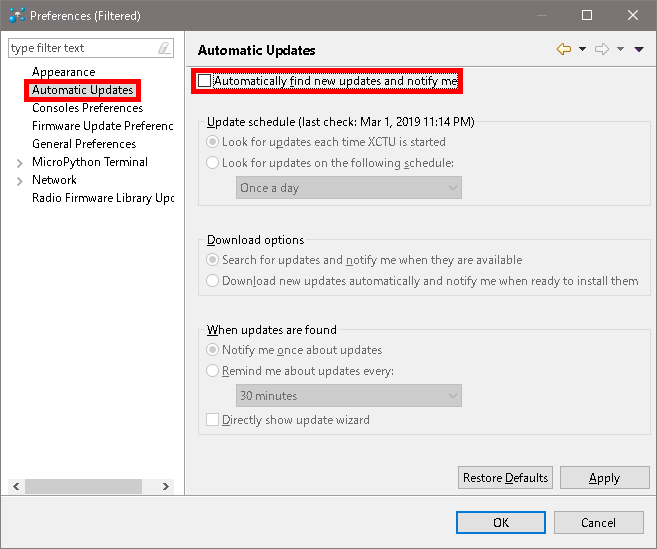Choose Download new updates automatically option

[213, 281]
